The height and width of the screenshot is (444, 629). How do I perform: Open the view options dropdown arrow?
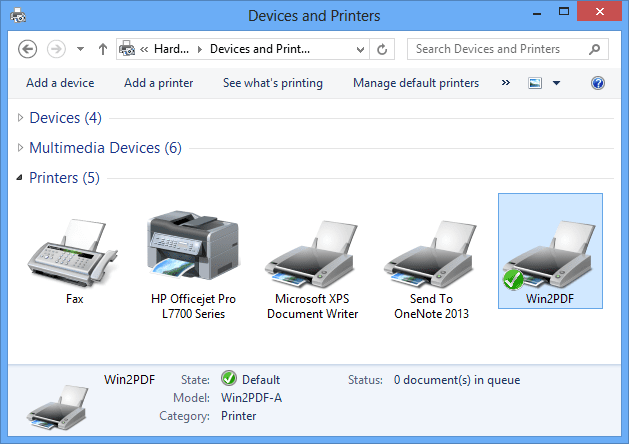pyautogui.click(x=556, y=83)
